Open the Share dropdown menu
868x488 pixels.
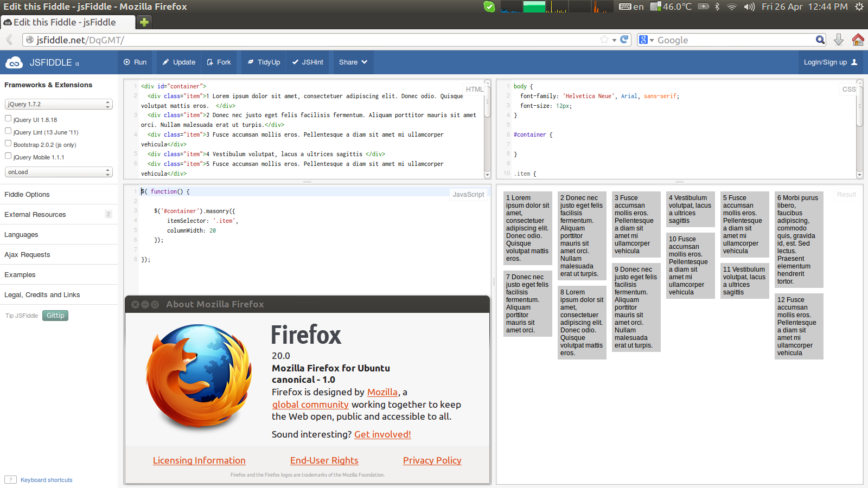click(353, 62)
